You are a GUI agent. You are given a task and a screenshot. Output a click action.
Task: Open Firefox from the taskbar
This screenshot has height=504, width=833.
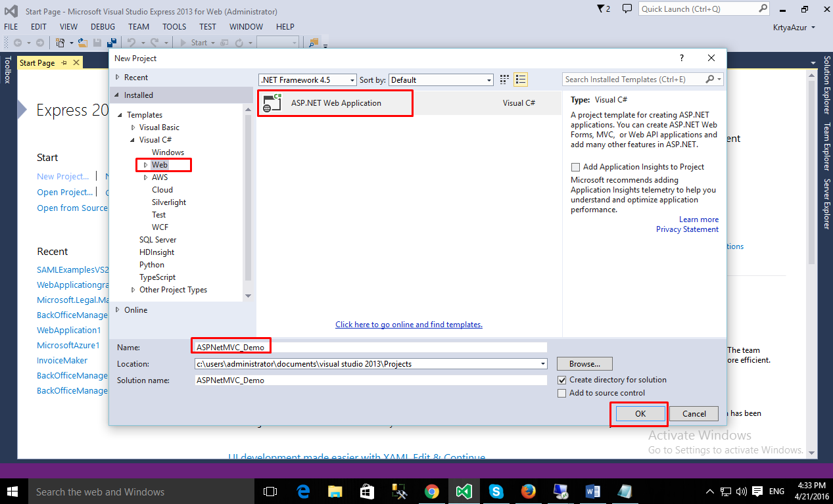pos(528,492)
